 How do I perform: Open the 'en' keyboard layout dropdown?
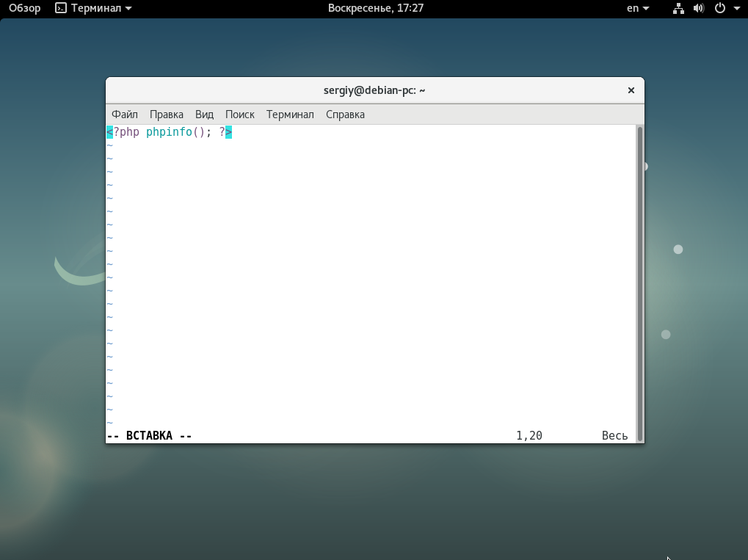click(x=638, y=8)
